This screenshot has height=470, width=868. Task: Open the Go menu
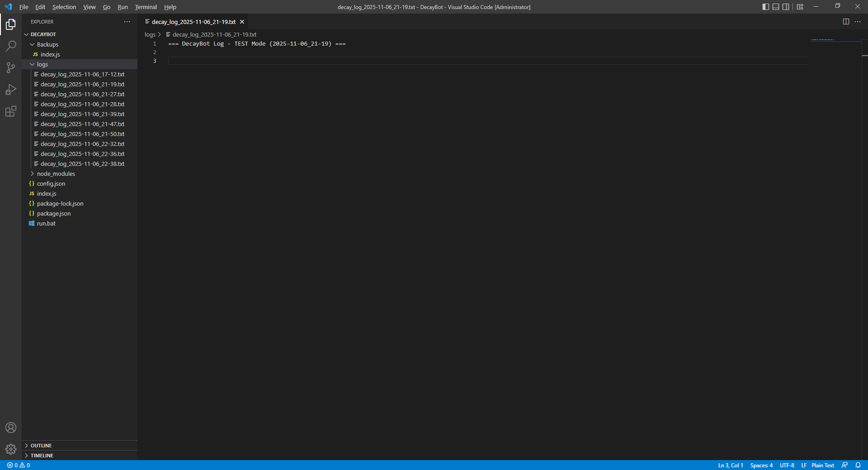pyautogui.click(x=107, y=7)
